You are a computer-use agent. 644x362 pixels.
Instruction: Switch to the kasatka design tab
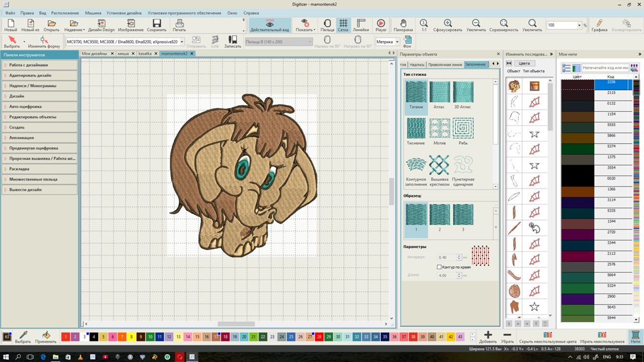[145, 53]
